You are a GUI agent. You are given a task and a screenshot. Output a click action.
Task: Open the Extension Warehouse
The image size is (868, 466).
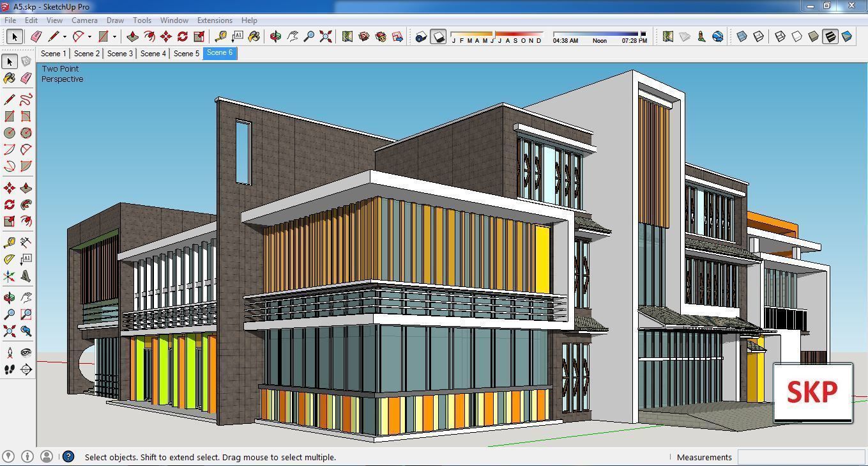pos(381,36)
